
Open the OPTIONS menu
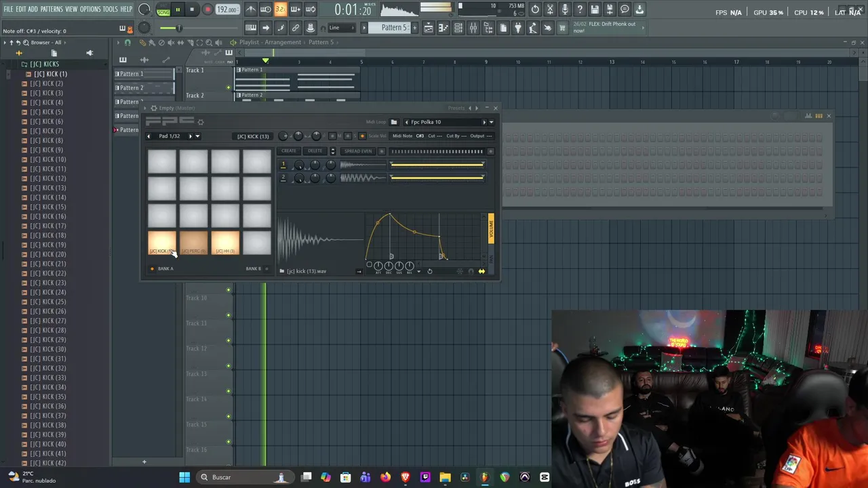click(x=90, y=9)
